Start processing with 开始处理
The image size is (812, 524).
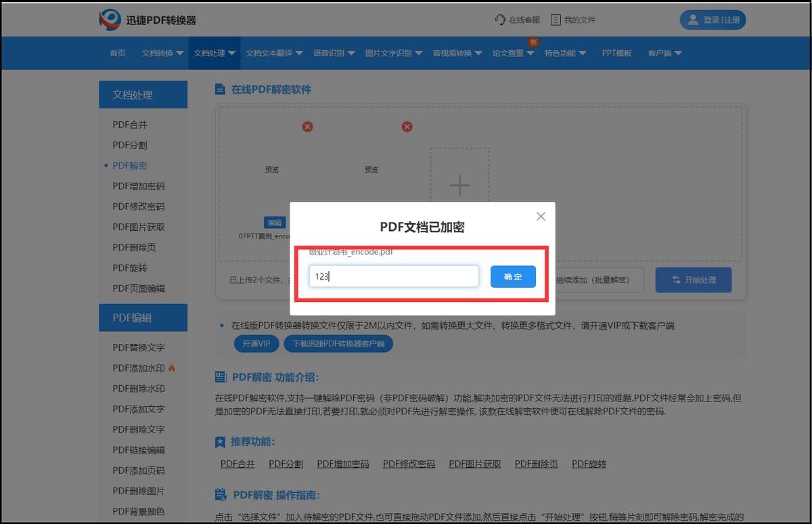point(693,280)
